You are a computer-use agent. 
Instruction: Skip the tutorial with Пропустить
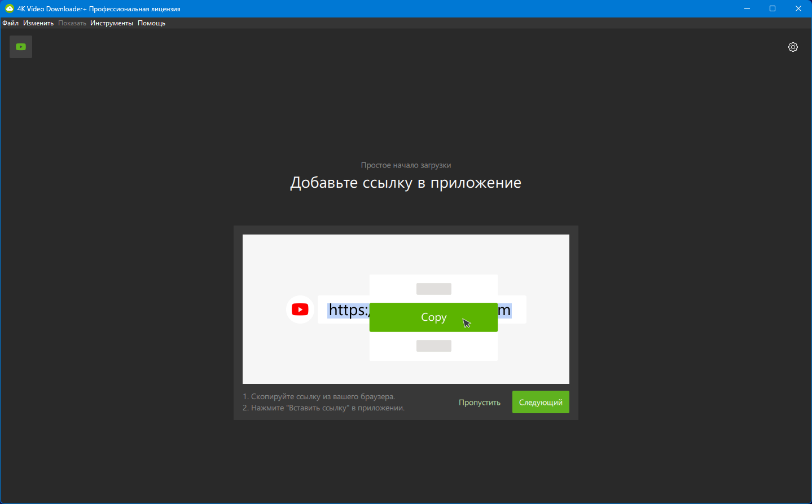point(479,403)
